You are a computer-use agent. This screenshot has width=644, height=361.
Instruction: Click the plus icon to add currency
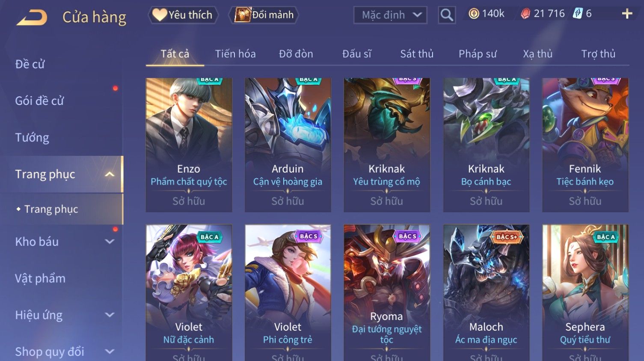coord(627,14)
